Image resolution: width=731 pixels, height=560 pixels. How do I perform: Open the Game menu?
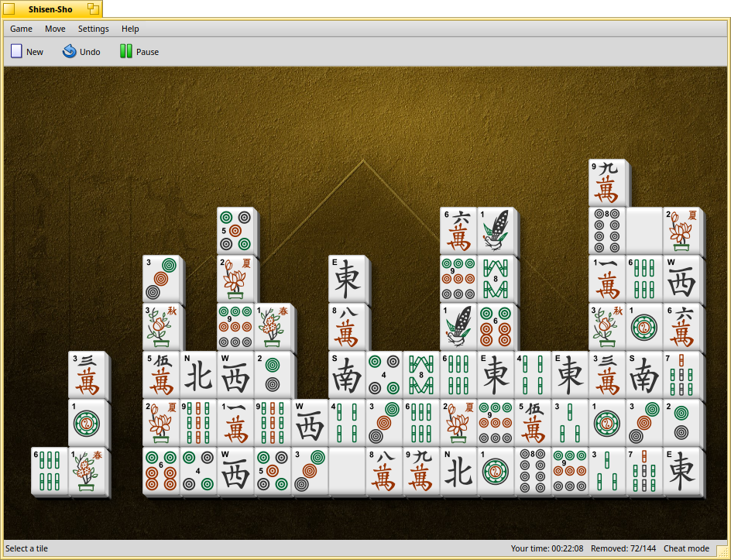[21, 29]
